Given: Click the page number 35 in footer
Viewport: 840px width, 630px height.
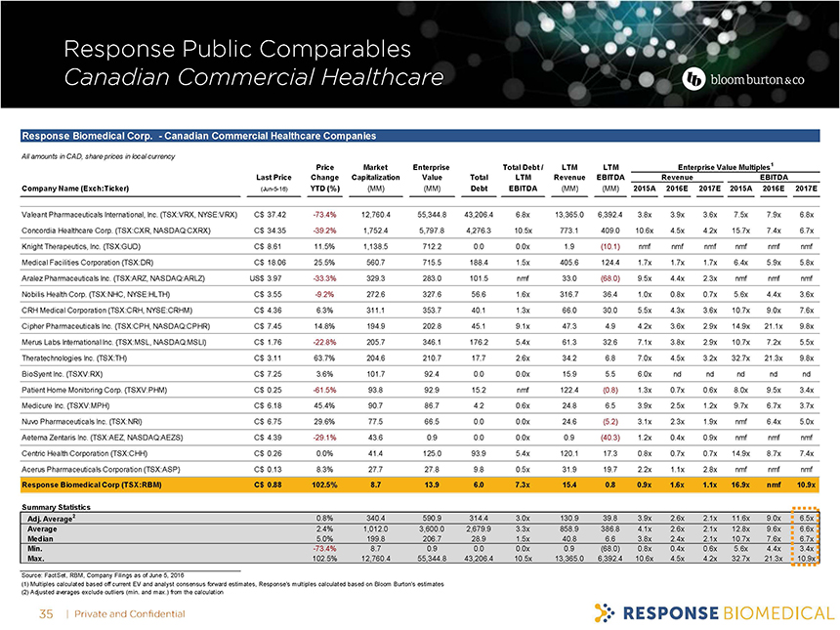Looking at the screenshot, I should [x=43, y=613].
